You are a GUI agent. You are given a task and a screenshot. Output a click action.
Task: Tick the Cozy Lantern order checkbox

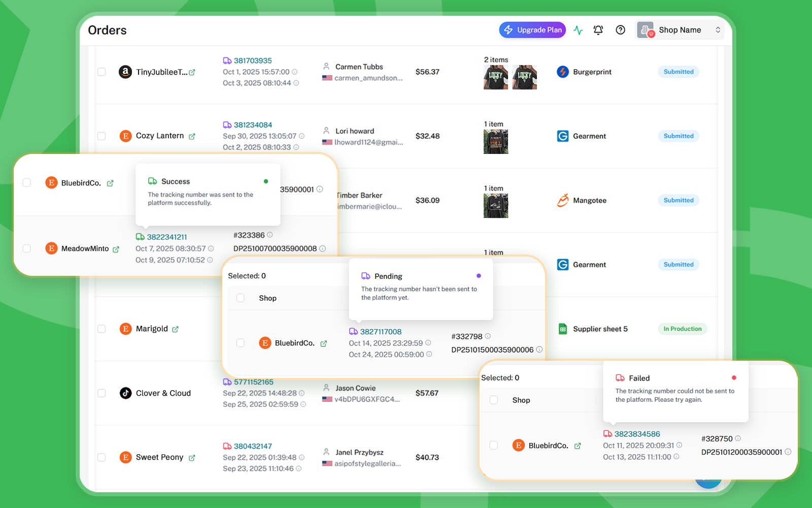pos(101,136)
